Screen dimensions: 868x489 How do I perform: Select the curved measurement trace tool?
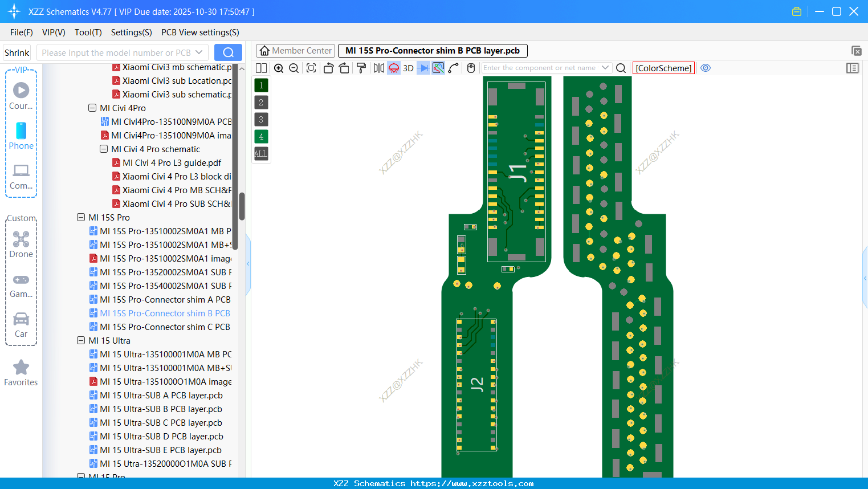click(x=453, y=68)
